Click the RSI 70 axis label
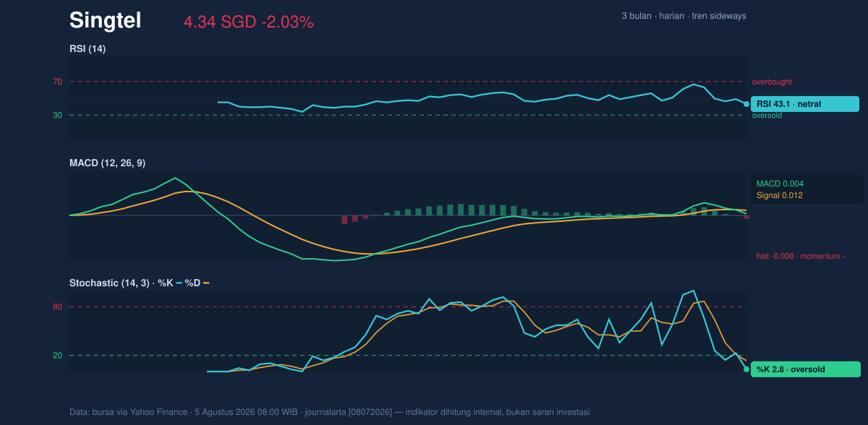The width and height of the screenshot is (868, 425). coord(57,82)
